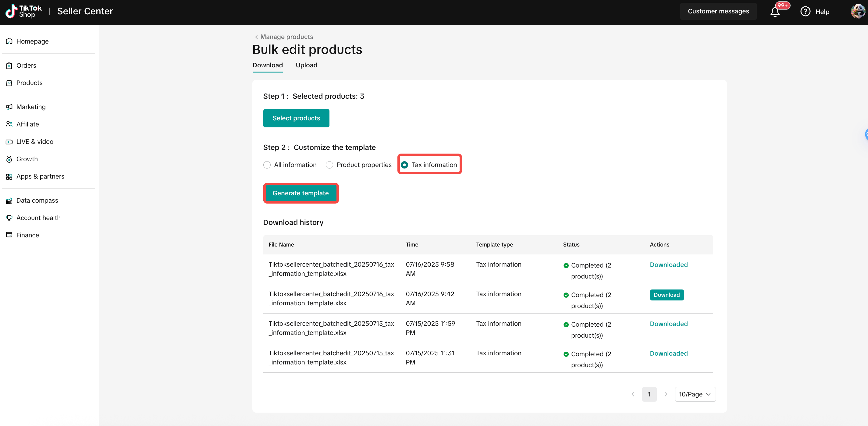Viewport: 868px width, 426px height.
Task: Click the Apps & partners grid icon
Action: tap(9, 177)
